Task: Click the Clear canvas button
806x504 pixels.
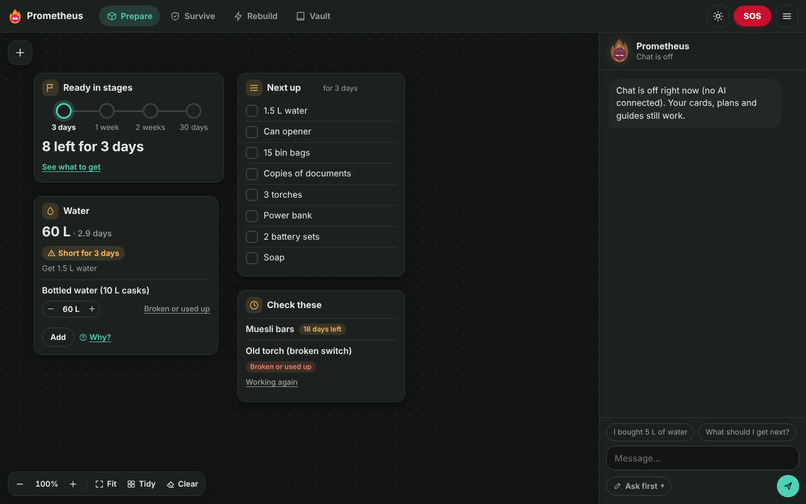Action: [182, 484]
